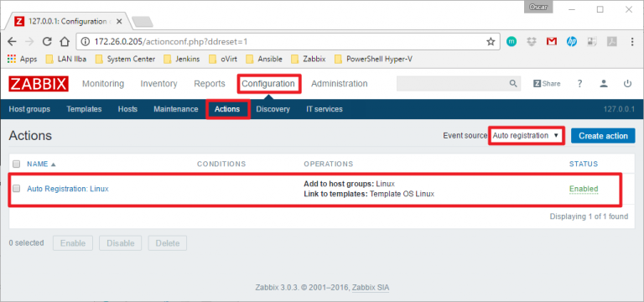The width and height of the screenshot is (644, 302).
Task: Open the Inventory menu
Action: 159,83
